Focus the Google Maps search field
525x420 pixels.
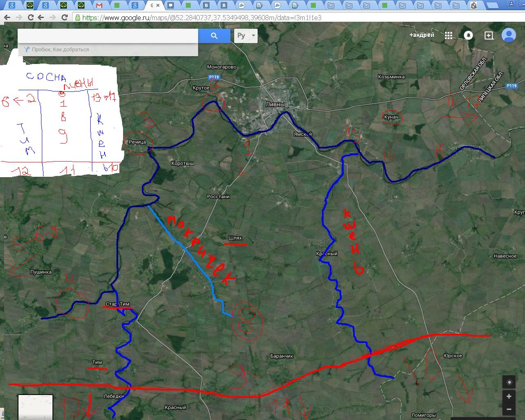point(107,36)
